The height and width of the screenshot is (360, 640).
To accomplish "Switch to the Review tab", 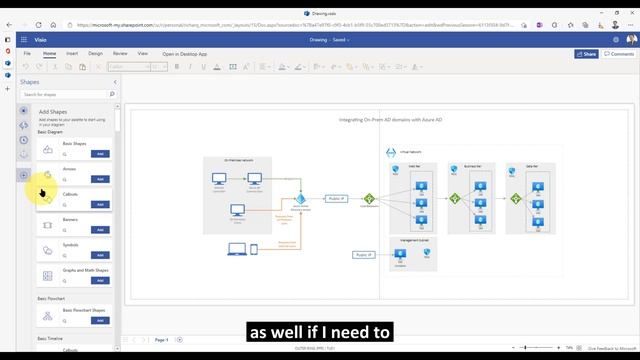I will coord(120,53).
